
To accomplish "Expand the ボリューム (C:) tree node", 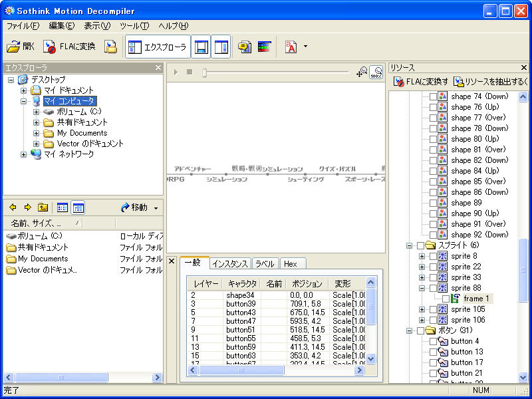I will coord(37,112).
